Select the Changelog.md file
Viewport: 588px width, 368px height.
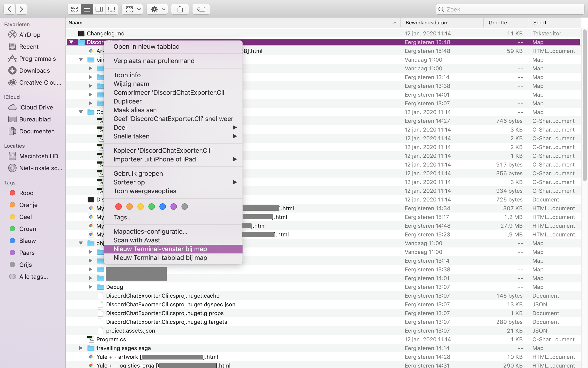(x=323, y=33)
